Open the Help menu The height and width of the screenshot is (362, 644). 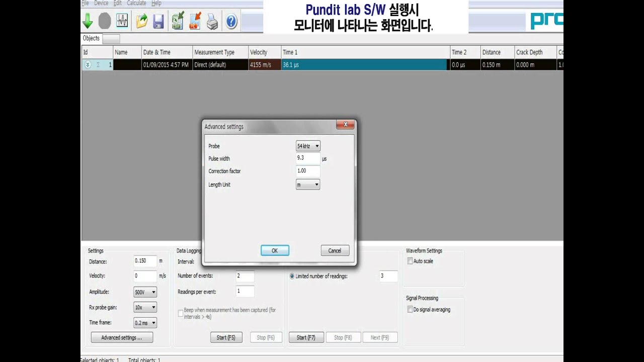click(156, 3)
